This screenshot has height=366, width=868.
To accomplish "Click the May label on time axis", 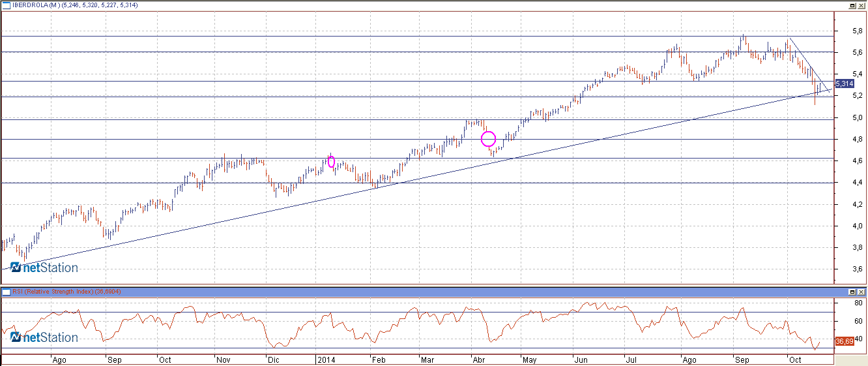I will (529, 359).
